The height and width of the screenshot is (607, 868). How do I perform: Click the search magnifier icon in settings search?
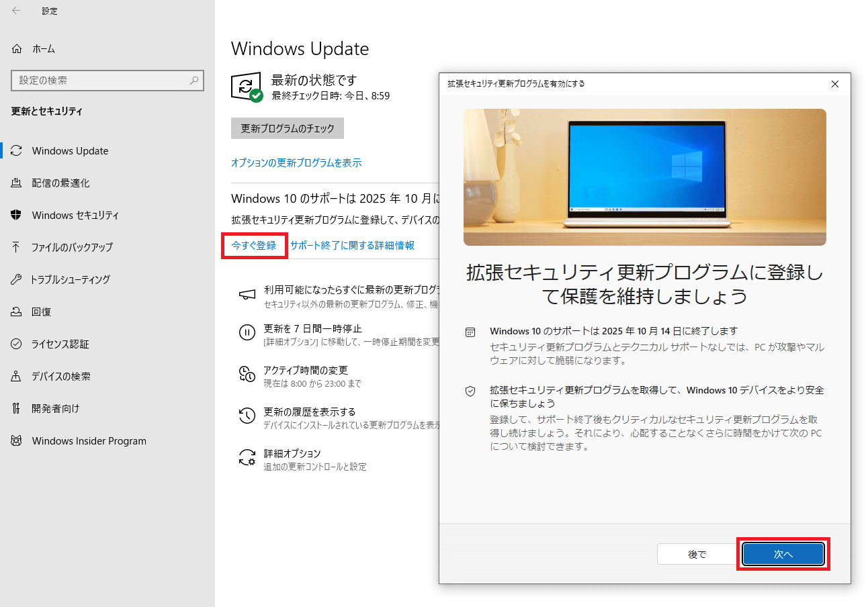click(194, 81)
